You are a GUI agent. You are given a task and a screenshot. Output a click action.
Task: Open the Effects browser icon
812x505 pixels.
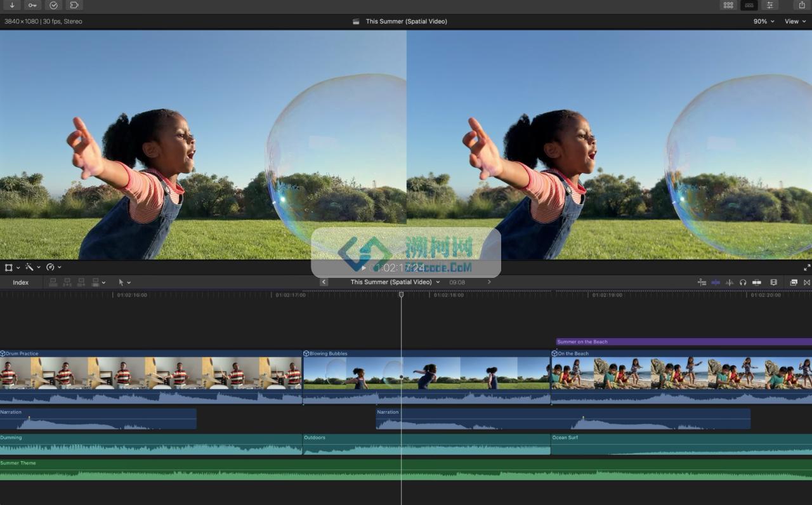click(x=794, y=282)
